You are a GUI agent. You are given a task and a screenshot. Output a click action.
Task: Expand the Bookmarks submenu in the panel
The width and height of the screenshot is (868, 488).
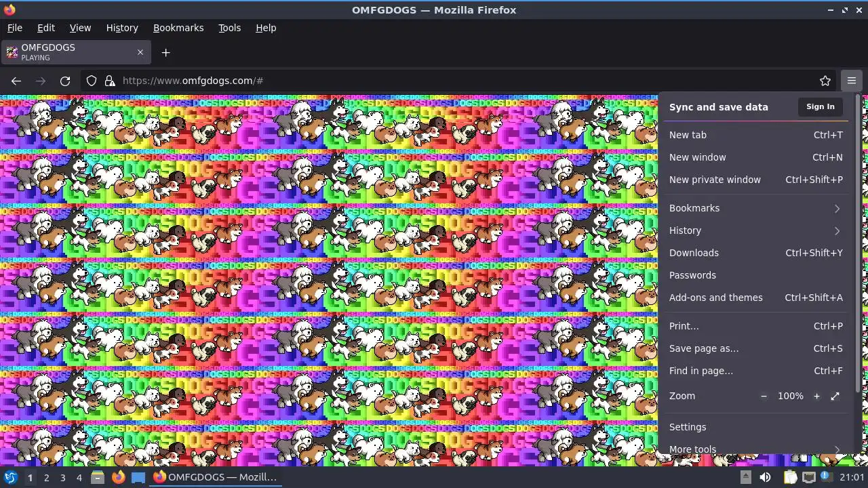pos(755,208)
